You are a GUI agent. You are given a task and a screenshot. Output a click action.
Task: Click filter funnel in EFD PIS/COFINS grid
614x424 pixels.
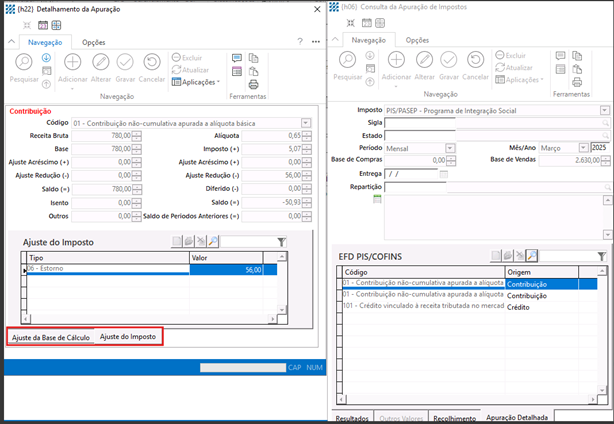(x=602, y=256)
